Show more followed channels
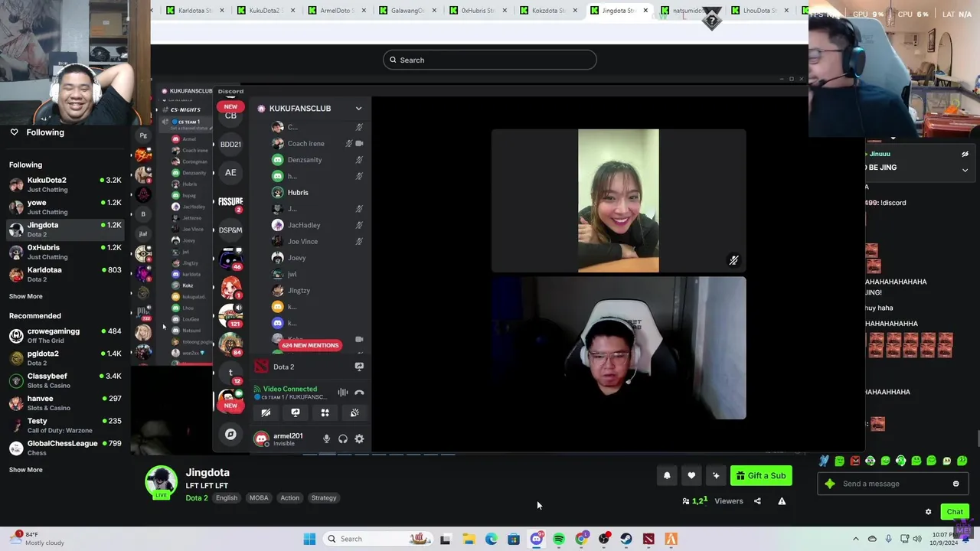Image resolution: width=980 pixels, height=551 pixels. point(26,296)
